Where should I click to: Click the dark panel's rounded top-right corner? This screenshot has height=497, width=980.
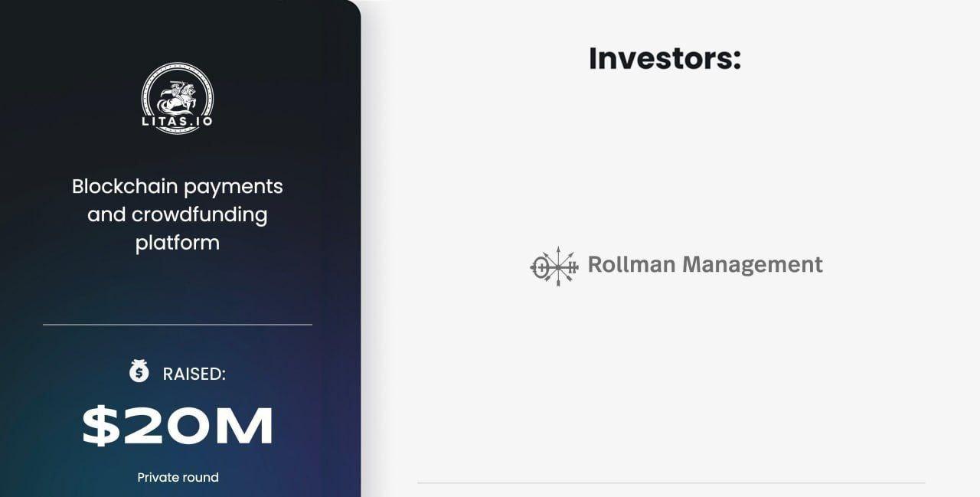351,8
